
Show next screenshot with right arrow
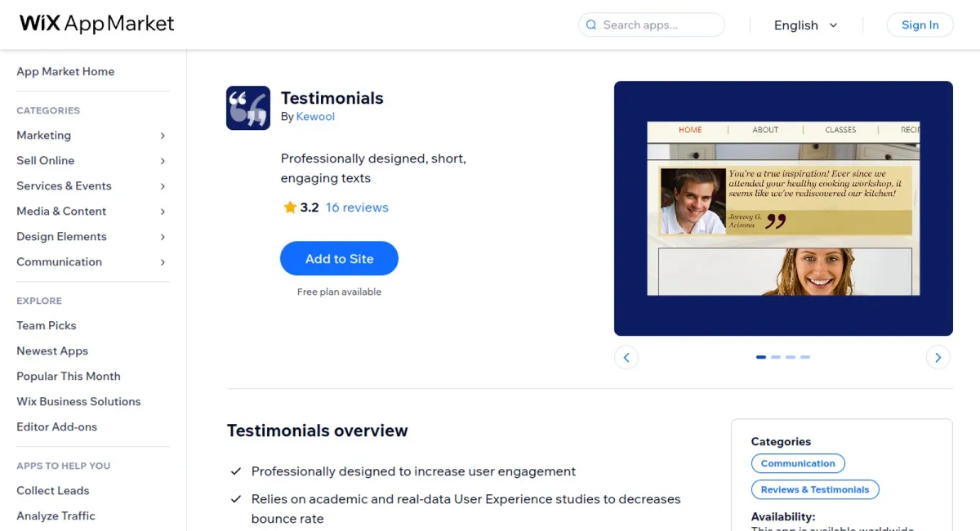pos(938,357)
